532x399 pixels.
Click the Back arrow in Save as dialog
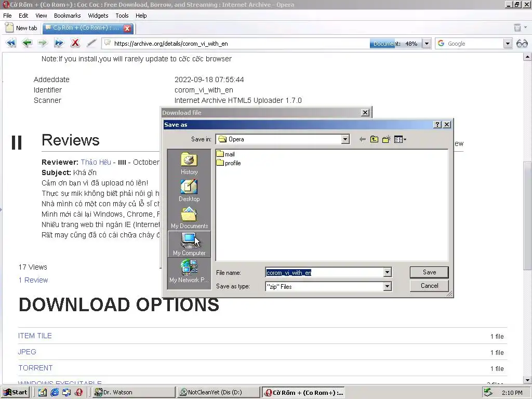362,139
